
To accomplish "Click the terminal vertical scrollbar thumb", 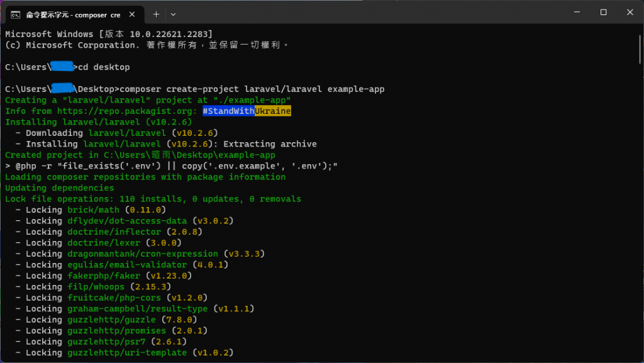I will pos(640,49).
